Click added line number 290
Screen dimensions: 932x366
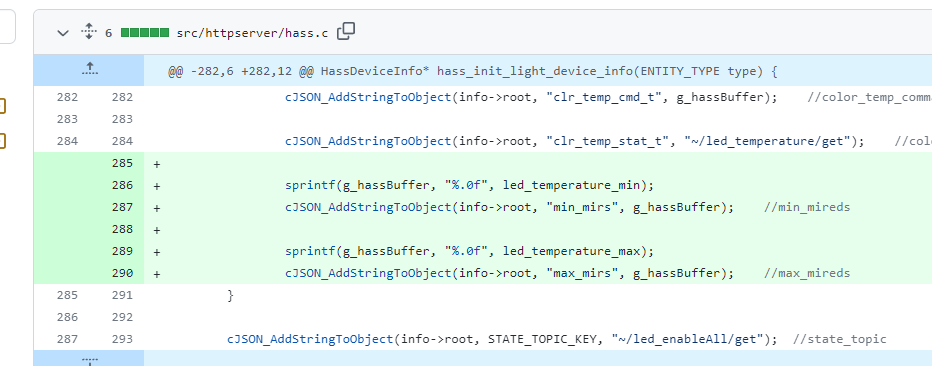pos(122,273)
